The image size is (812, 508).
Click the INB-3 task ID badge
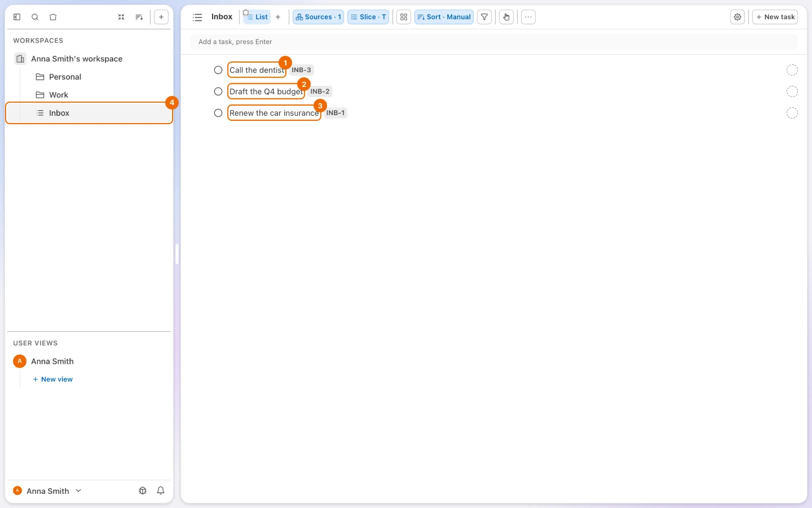tap(301, 70)
